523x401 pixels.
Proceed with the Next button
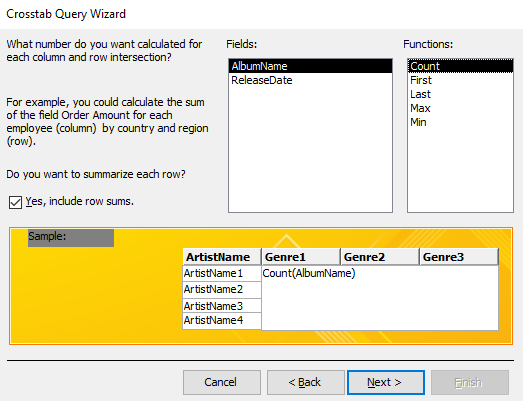[386, 382]
